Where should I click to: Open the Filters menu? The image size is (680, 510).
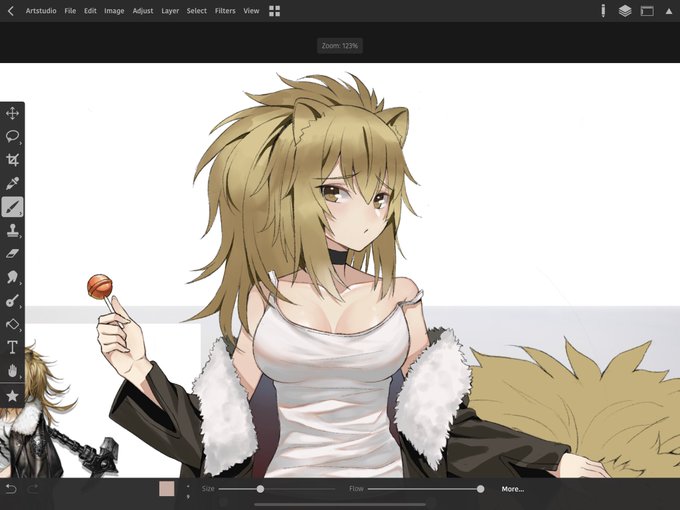click(x=225, y=11)
